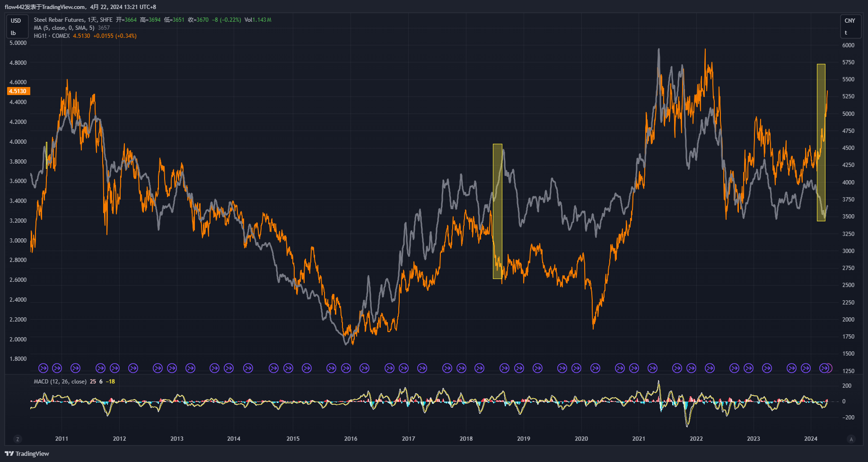Click the Z timezone icon

tap(18, 439)
